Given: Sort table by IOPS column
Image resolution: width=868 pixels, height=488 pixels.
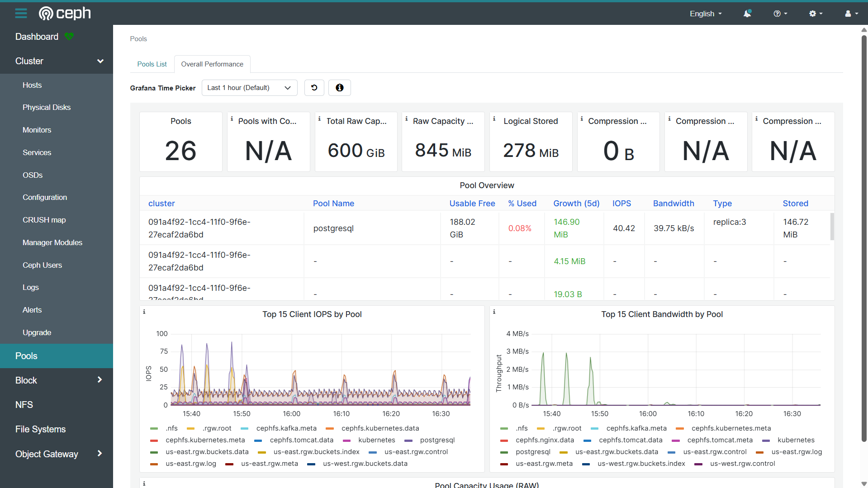Looking at the screenshot, I should (x=621, y=204).
